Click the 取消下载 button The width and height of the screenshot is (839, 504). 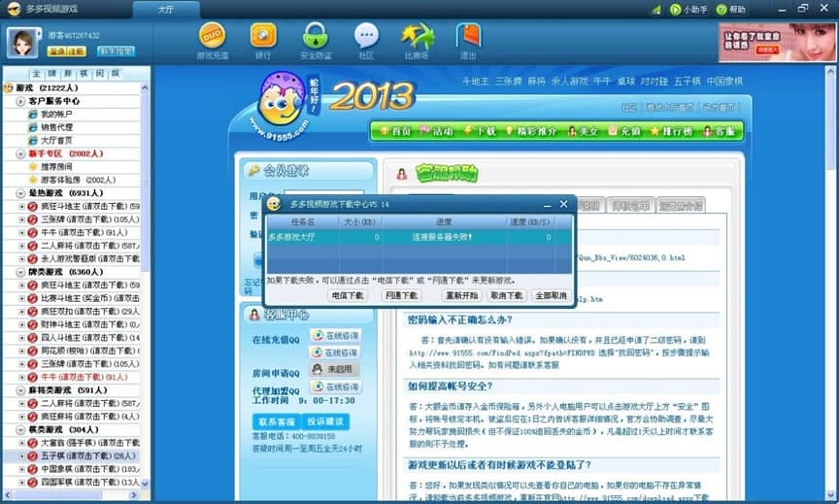[x=506, y=295]
